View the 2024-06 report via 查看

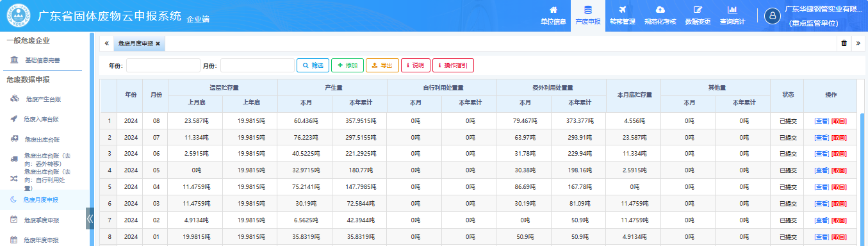pos(821,154)
